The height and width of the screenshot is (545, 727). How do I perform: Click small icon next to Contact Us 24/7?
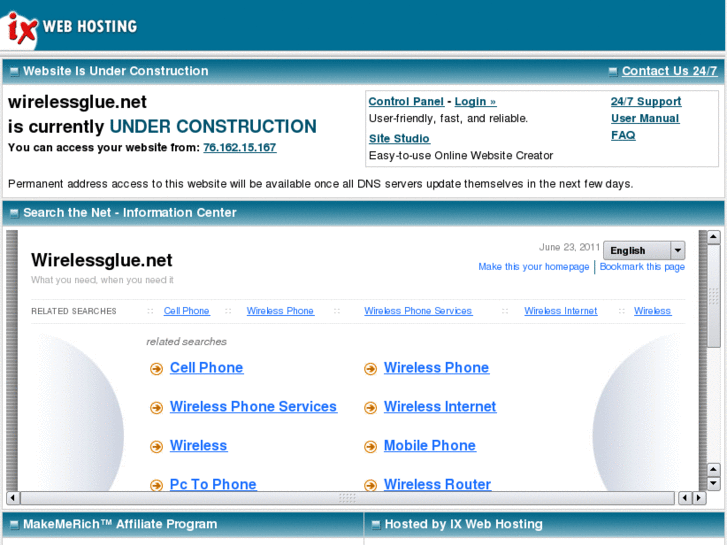click(x=612, y=71)
